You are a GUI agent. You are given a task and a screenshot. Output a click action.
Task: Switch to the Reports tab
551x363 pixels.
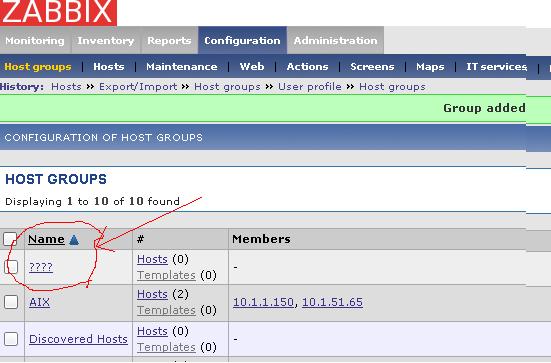click(169, 40)
